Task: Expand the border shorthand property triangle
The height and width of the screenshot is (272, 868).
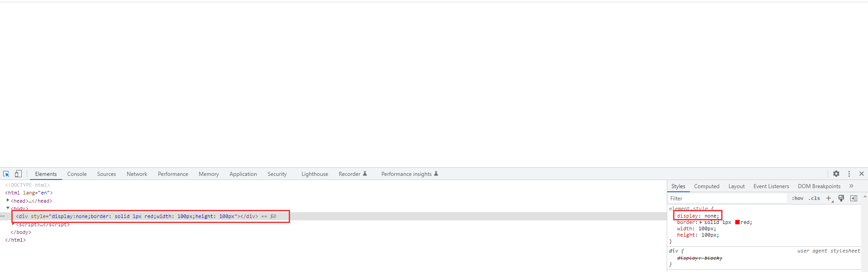Action: [x=701, y=222]
